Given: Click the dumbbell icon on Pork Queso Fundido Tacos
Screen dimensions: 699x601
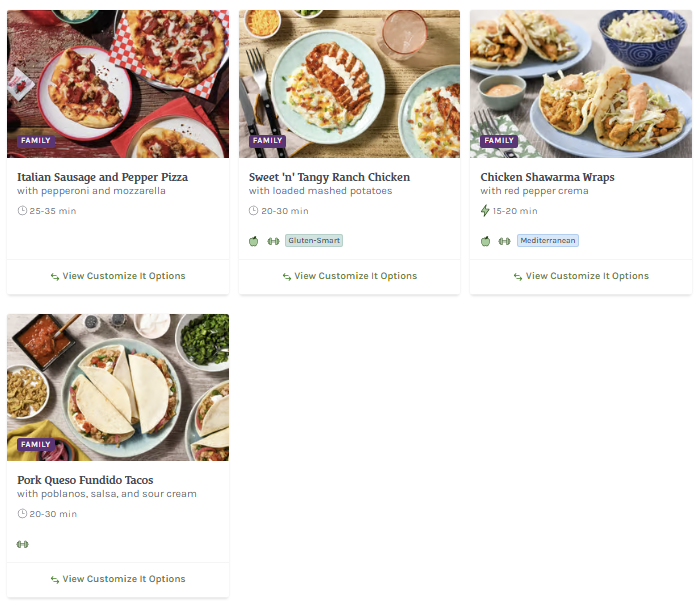Looking at the screenshot, I should 23,544.
